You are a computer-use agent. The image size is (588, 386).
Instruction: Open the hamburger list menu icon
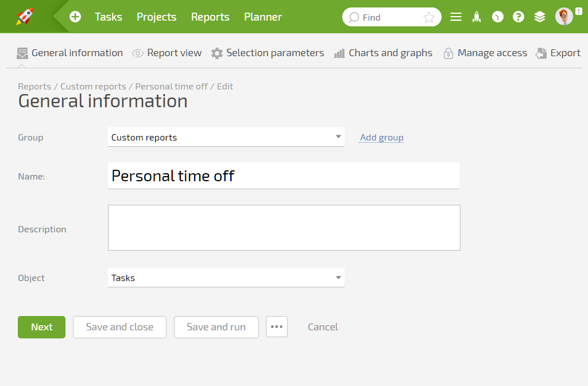coord(455,17)
